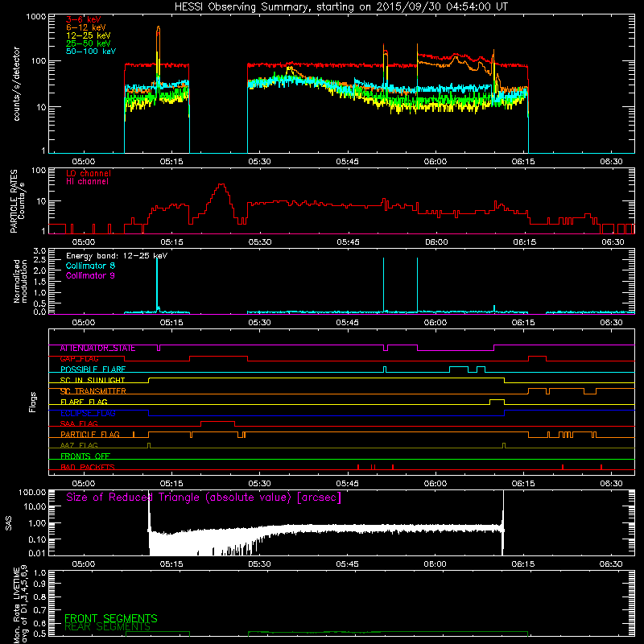The image size is (644, 644).
Task: Click the Mon. Rate LIVETIME axis label
Action: tap(20, 604)
